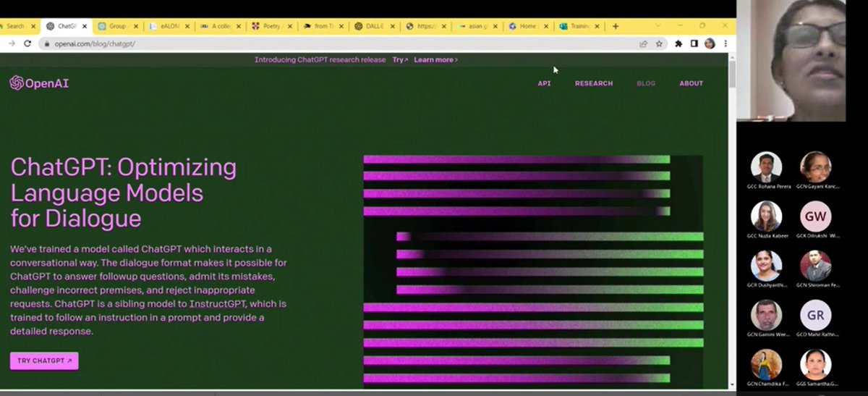Open the BLOG menu item

click(646, 83)
